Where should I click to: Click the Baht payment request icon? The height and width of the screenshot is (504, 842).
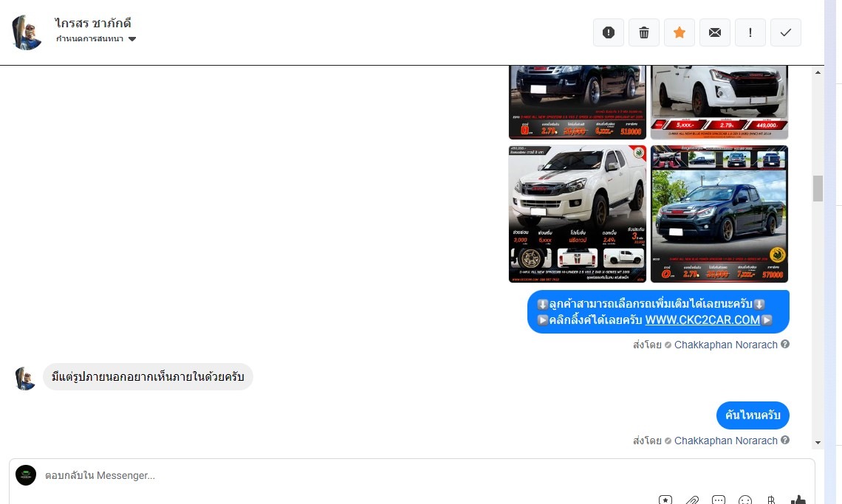pyautogui.click(x=771, y=500)
